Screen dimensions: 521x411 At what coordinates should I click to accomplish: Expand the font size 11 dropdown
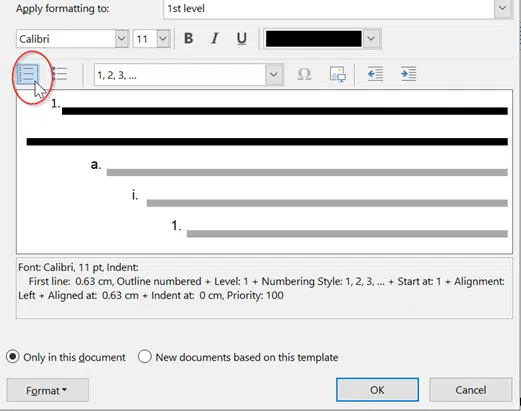(163, 39)
